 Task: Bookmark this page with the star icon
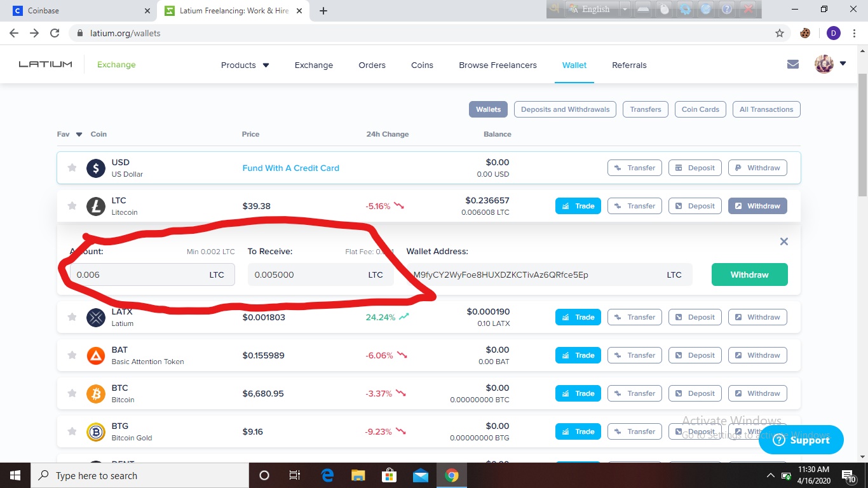pos(780,33)
